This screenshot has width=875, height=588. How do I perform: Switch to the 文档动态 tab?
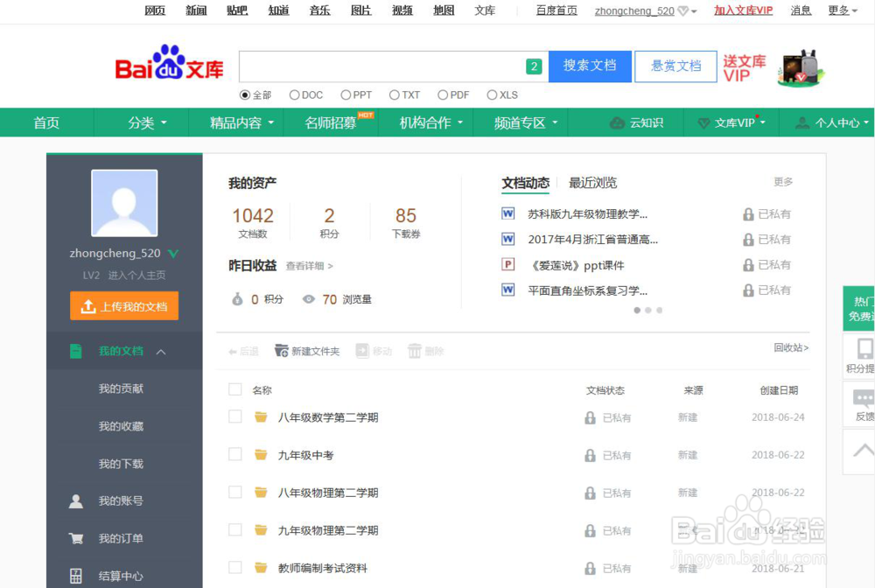click(x=525, y=183)
